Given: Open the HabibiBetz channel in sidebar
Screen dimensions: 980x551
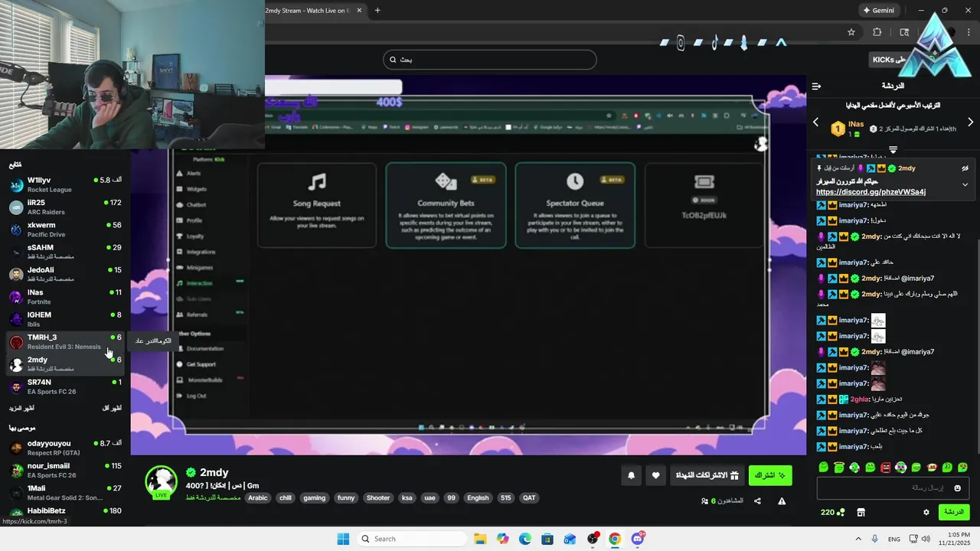Looking at the screenshot, I should pos(65,511).
